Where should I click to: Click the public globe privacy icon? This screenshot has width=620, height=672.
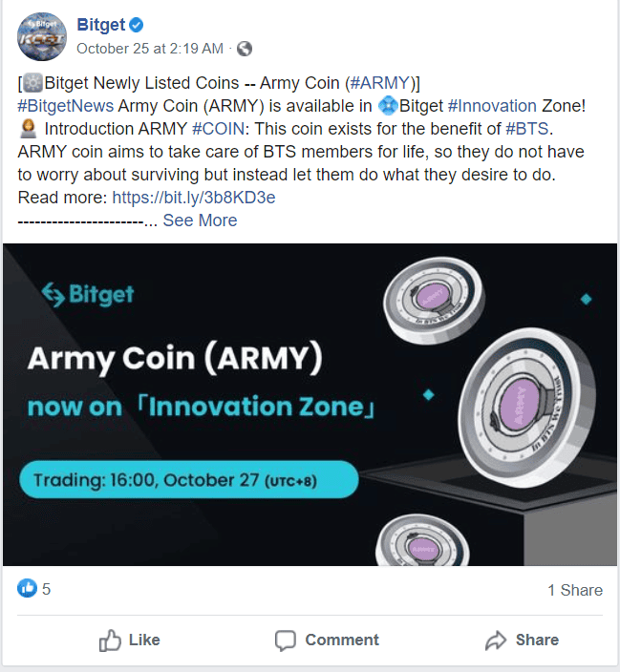point(245,48)
